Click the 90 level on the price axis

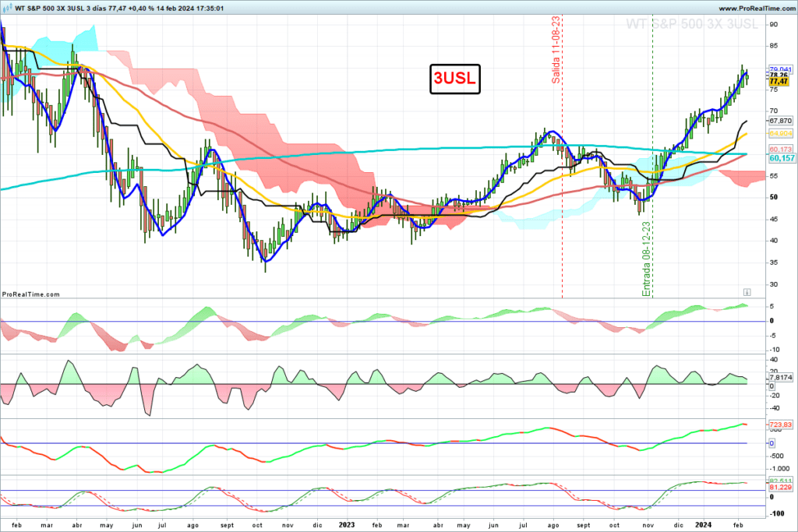(x=774, y=24)
